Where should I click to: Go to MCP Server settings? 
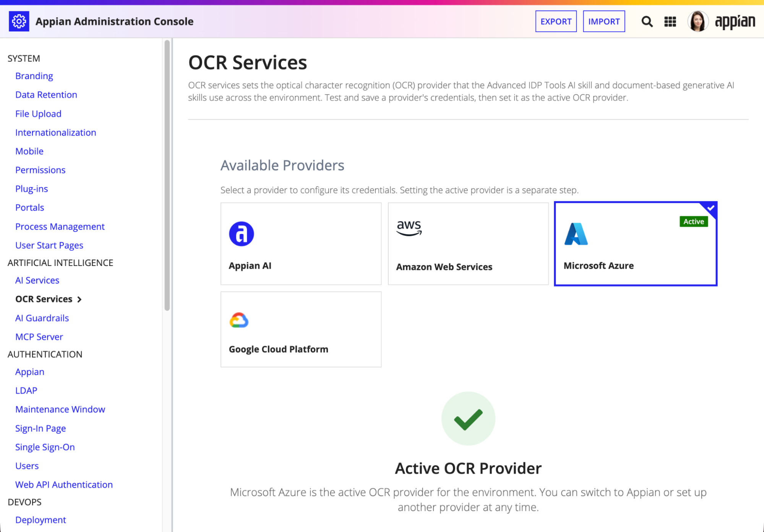[39, 337]
